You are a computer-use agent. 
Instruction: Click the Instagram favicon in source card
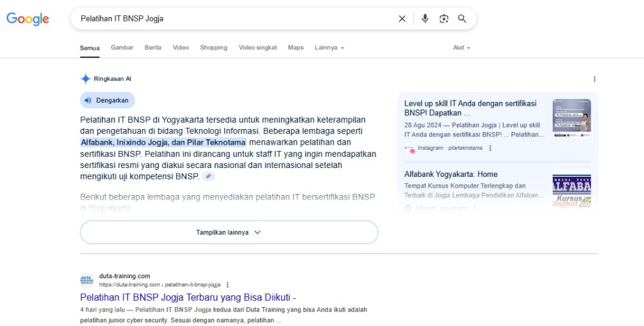click(x=409, y=149)
